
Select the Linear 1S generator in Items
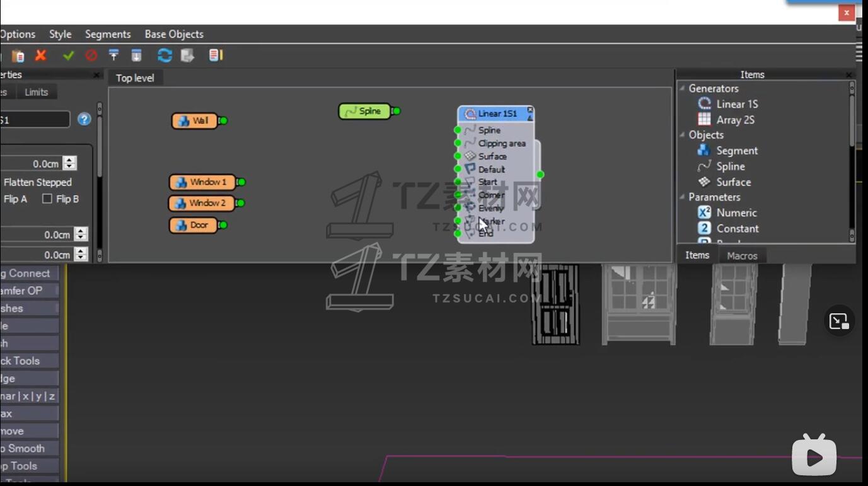pyautogui.click(x=728, y=104)
